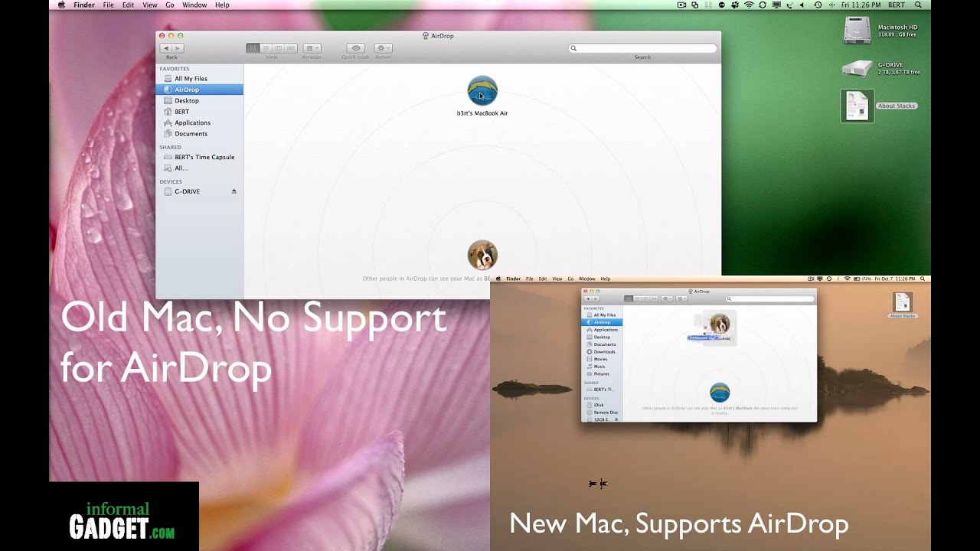Open Documents in the large window sidebar

[199, 134]
